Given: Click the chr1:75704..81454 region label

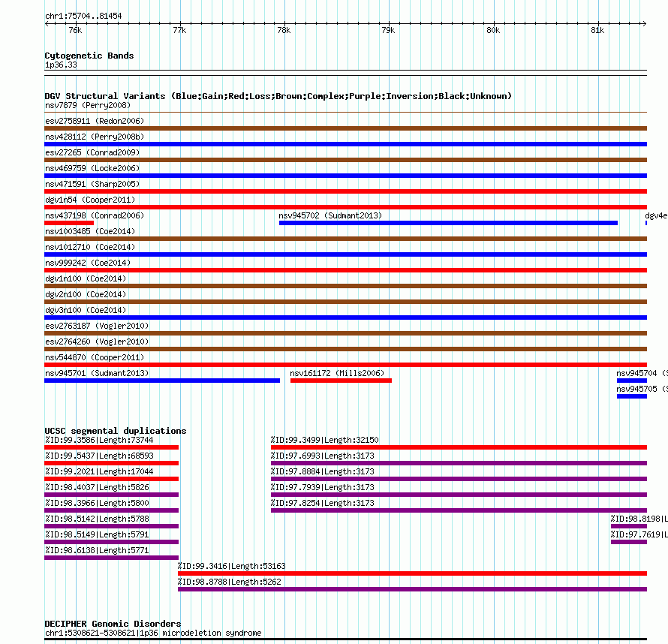Looking at the screenshot, I should (83, 16).
